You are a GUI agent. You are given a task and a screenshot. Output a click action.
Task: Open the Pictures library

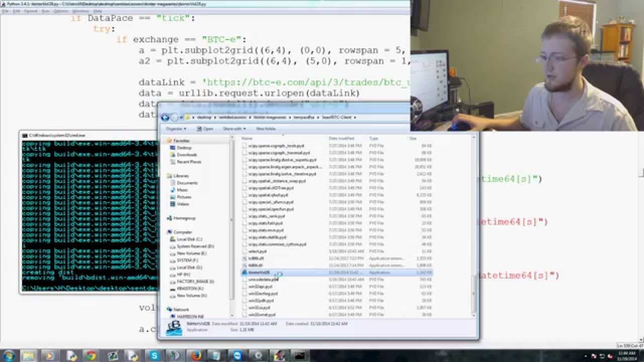(x=184, y=197)
